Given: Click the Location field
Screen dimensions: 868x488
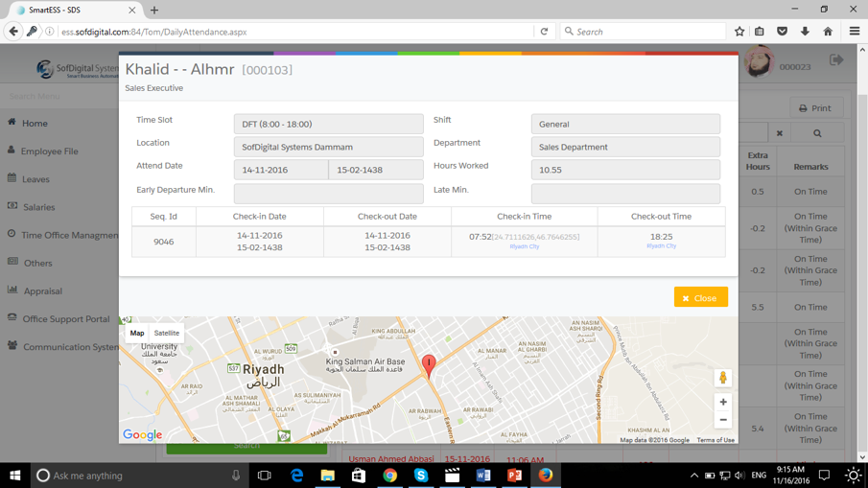Looking at the screenshot, I should (329, 147).
